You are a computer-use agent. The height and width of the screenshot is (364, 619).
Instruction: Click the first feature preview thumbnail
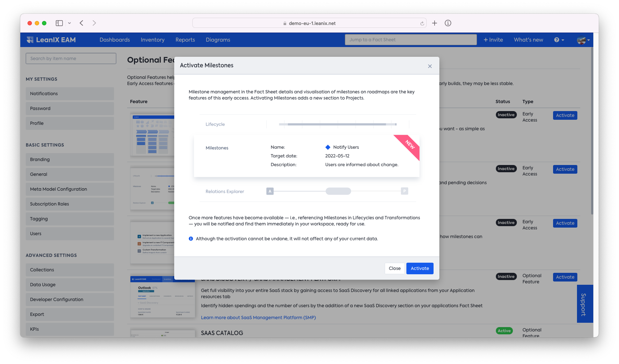point(152,135)
